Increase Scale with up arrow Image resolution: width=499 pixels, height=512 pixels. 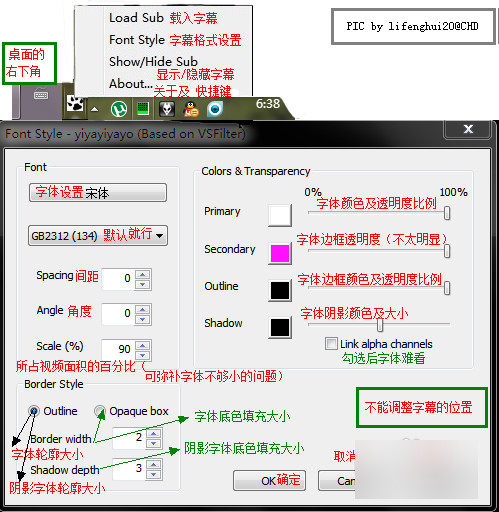pyautogui.click(x=143, y=345)
